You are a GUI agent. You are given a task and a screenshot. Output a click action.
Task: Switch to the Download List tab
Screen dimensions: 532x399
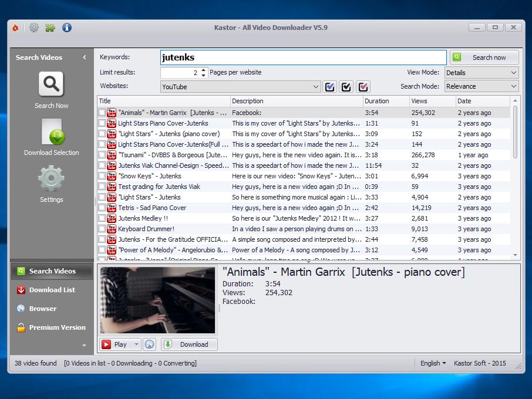point(52,290)
